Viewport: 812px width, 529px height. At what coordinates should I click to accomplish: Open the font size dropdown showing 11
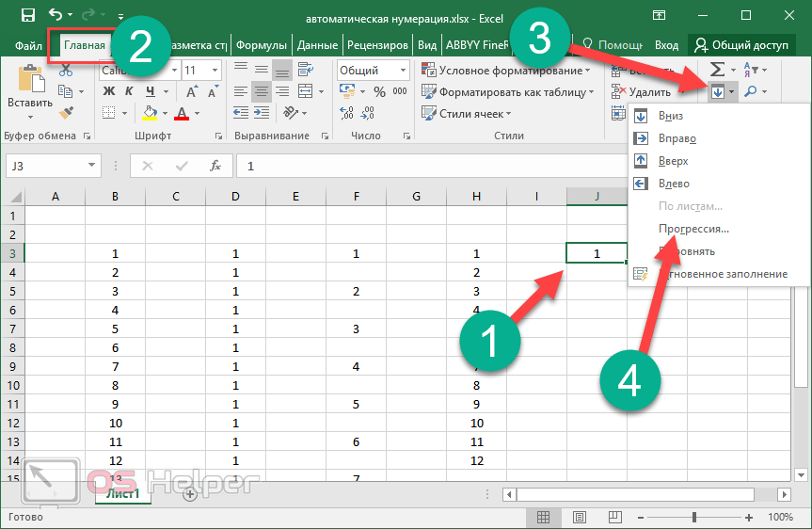click(215, 71)
